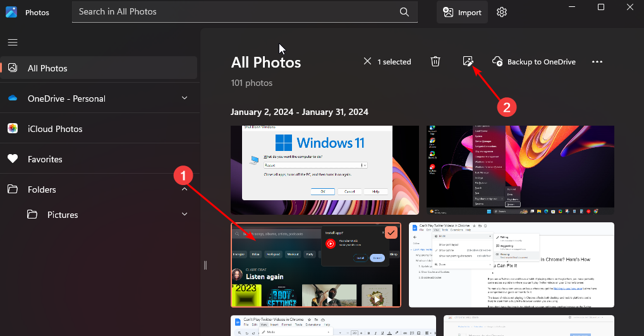Focus the Search in All Photos field
Image resolution: width=644 pixels, height=336 pixels.
245,11
